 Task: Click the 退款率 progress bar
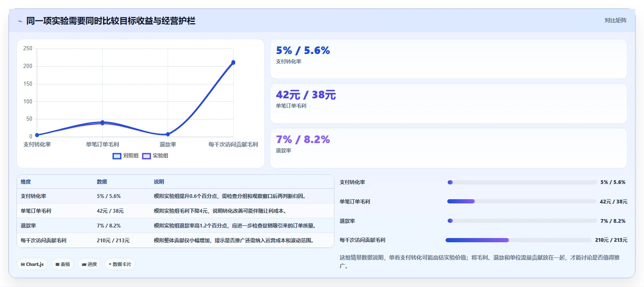(522, 221)
